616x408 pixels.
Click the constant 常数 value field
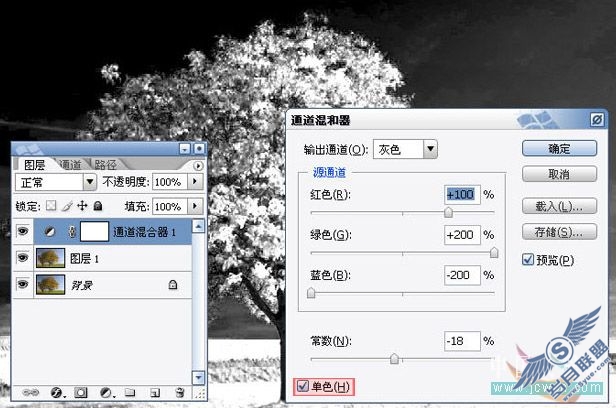(x=462, y=341)
